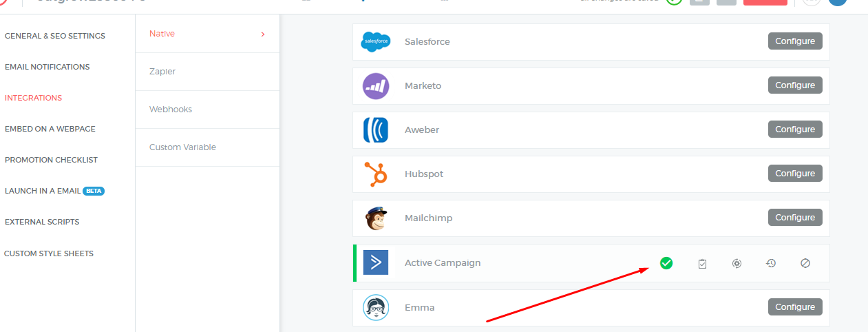Viewport: 868px width, 332px height.
Task: Click the Active Campaign arrow logo
Action: [376, 262]
